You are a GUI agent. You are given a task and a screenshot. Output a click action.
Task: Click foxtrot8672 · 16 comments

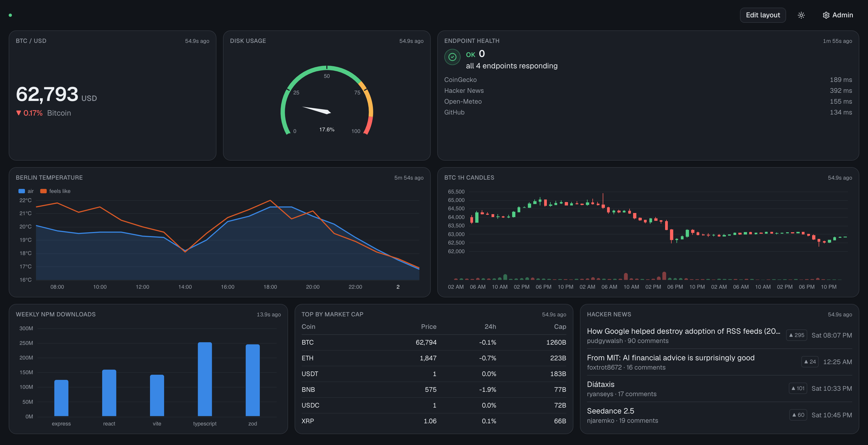tap(626, 367)
